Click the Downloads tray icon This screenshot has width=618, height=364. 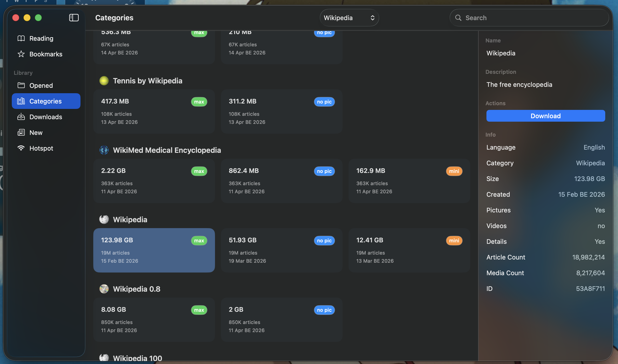21,117
